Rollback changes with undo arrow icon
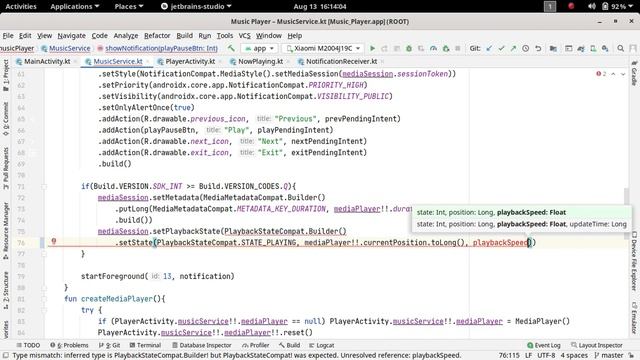The height and width of the screenshot is (360, 640). (538, 48)
